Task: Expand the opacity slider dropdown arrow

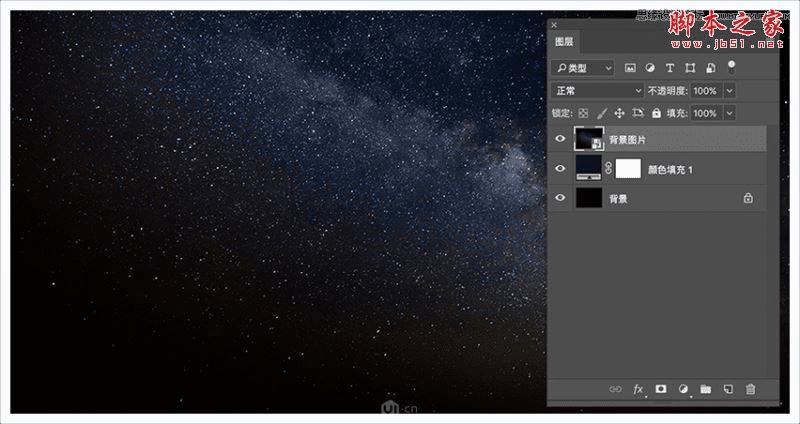Action: click(730, 91)
